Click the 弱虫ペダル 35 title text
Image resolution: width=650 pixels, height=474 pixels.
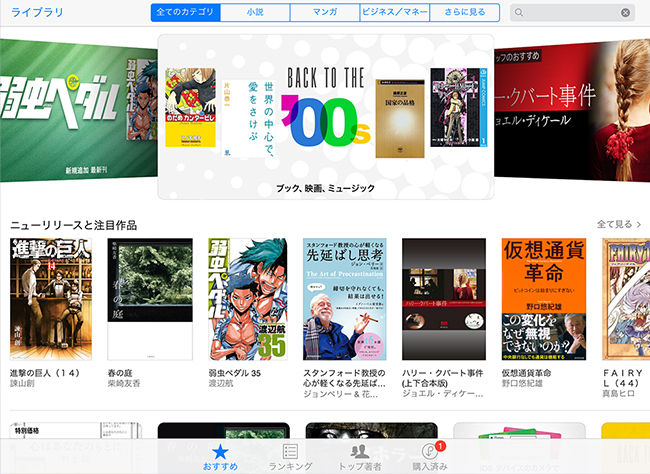pyautogui.click(x=235, y=373)
